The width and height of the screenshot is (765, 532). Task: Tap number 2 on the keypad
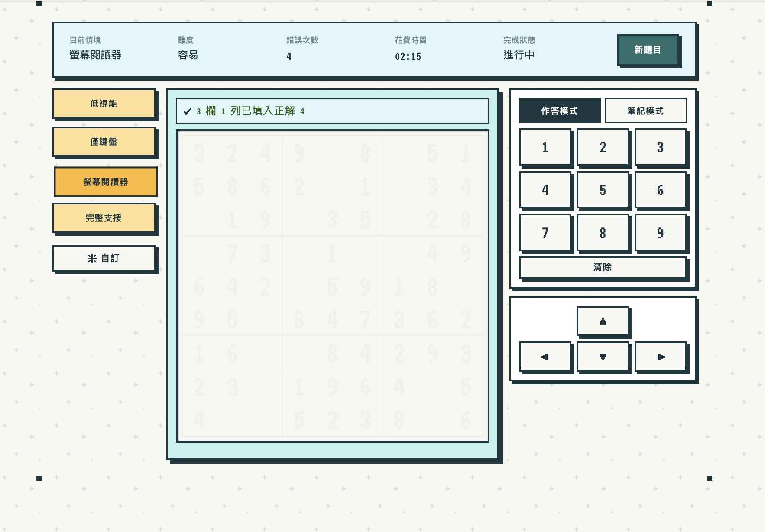603,147
